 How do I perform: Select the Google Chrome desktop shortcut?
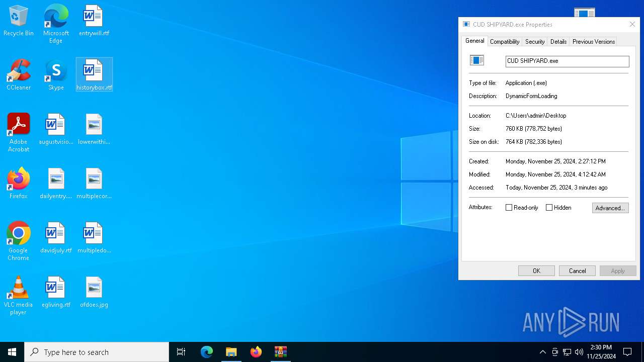(x=19, y=241)
